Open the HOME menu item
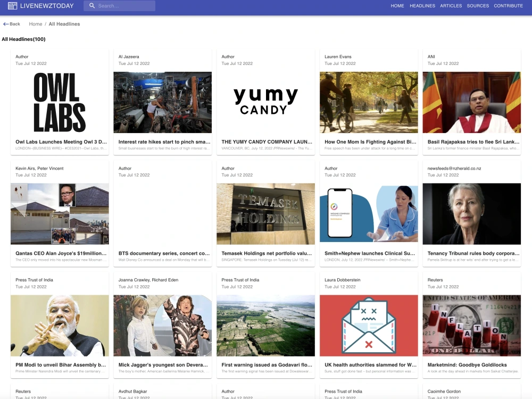532x399 pixels. click(x=397, y=6)
